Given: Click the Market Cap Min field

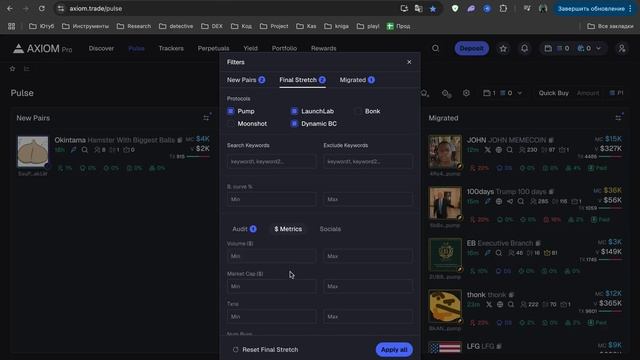Looking at the screenshot, I should tap(271, 287).
